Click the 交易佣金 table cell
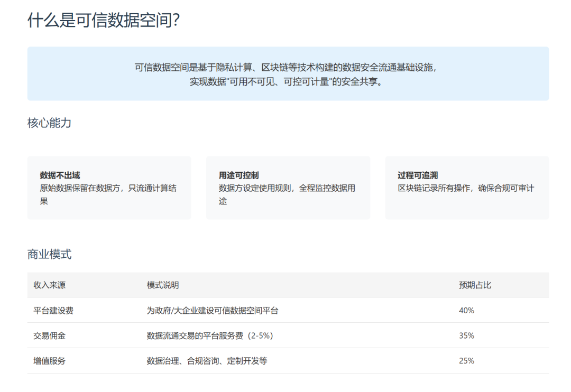The image size is (571, 392). pos(50,335)
